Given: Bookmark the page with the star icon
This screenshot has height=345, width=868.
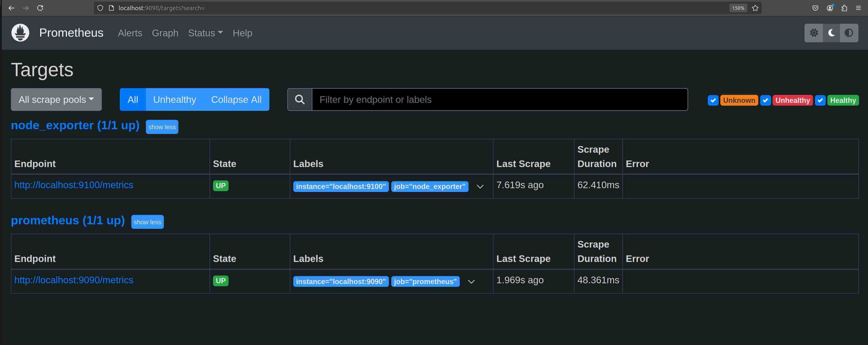Looking at the screenshot, I should [755, 8].
